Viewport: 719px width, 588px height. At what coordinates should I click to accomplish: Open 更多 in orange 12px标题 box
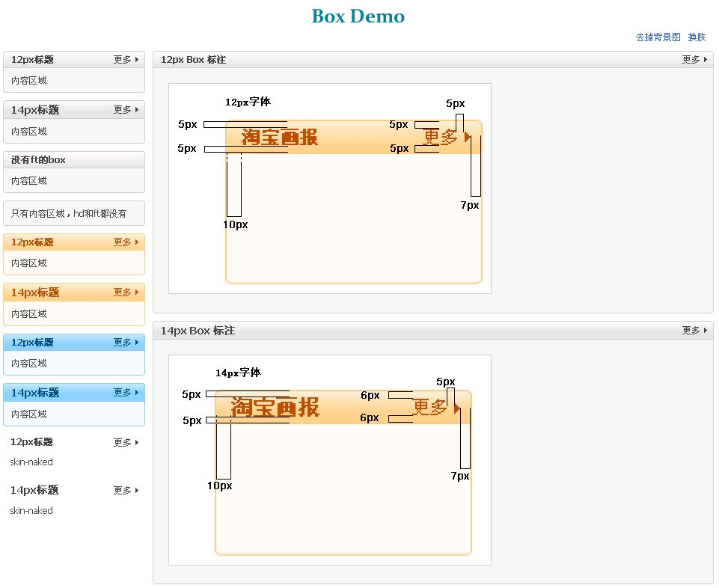pos(126,242)
